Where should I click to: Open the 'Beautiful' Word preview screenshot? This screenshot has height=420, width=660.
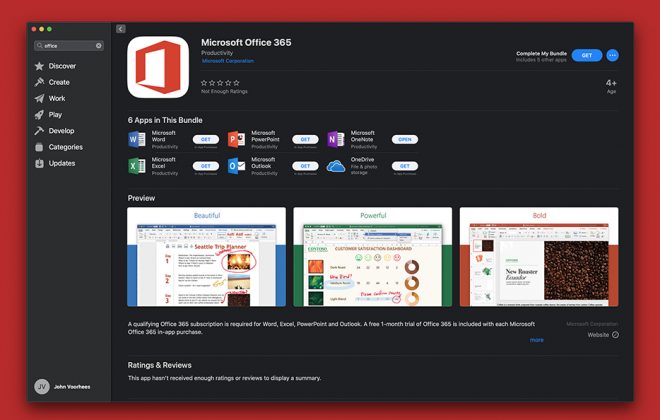pos(206,257)
